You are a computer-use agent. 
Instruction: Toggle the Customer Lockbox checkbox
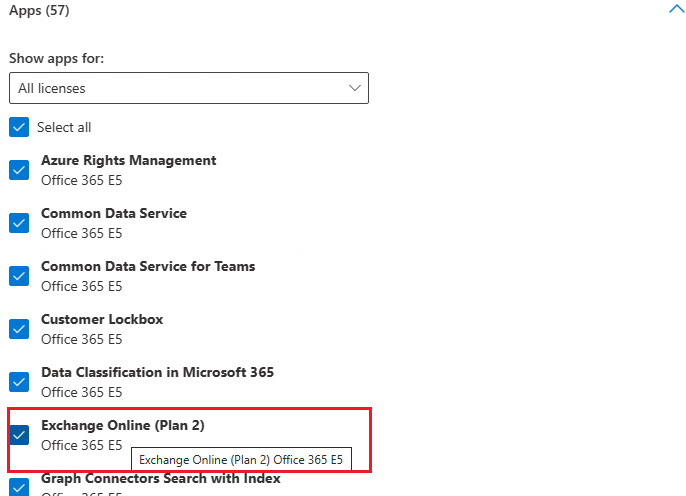pyautogui.click(x=19, y=328)
